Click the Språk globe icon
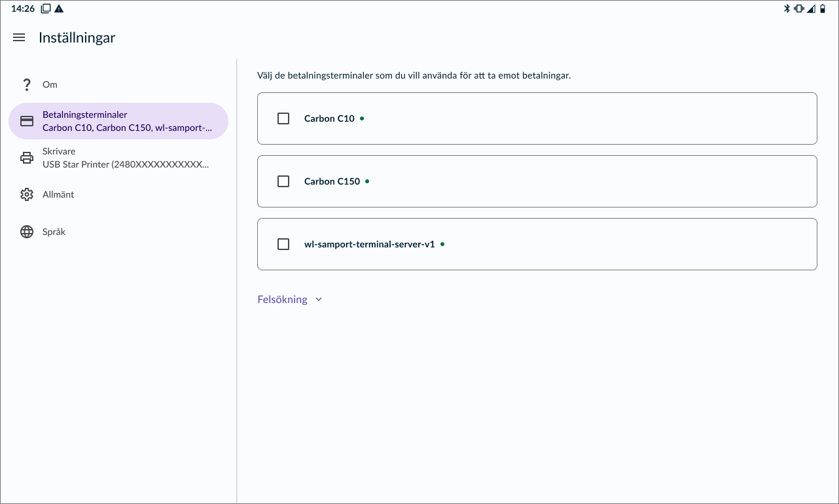The width and height of the screenshot is (839, 504). [27, 232]
